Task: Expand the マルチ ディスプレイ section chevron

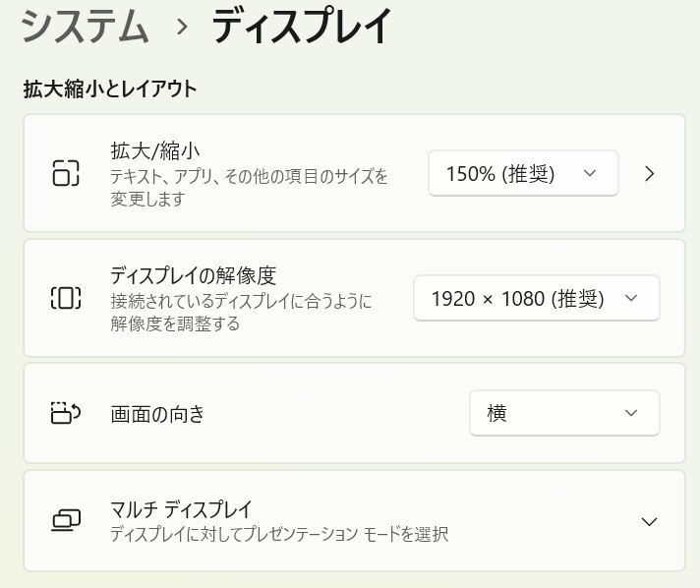Action: (x=648, y=521)
